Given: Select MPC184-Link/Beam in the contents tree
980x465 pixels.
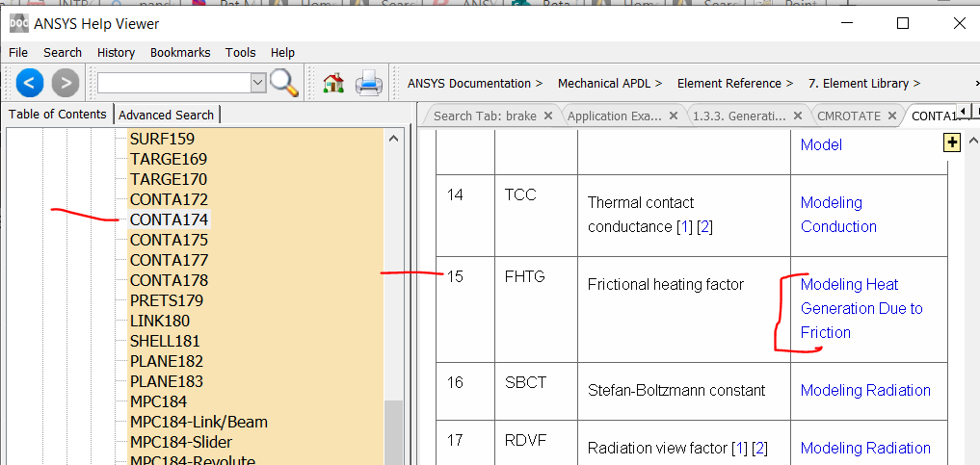Looking at the screenshot, I should click(x=199, y=422).
